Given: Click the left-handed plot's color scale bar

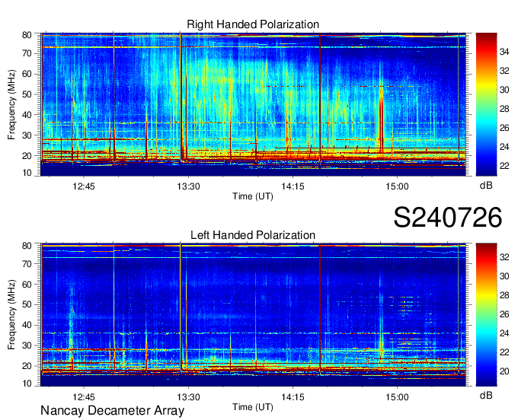Looking at the screenshot, I should [486, 314].
